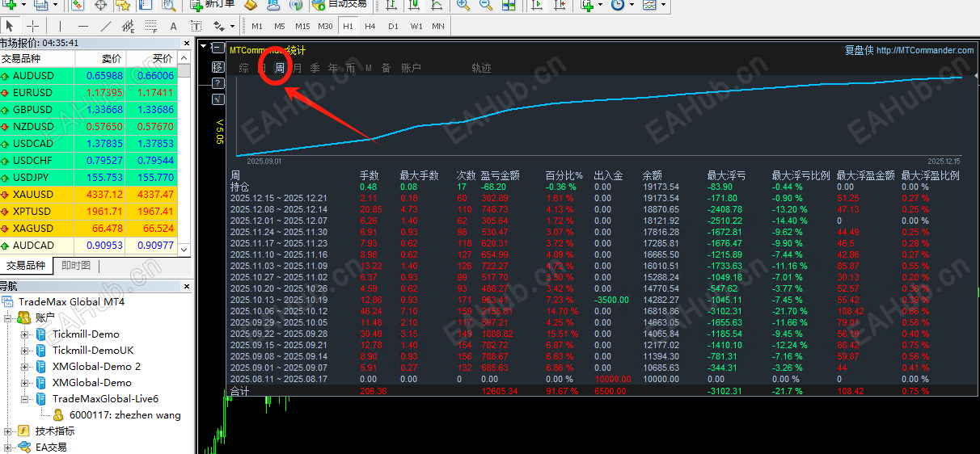Image resolution: width=980 pixels, height=454 pixels.
Task: Select the trendline drawing tool
Action: pos(105,26)
